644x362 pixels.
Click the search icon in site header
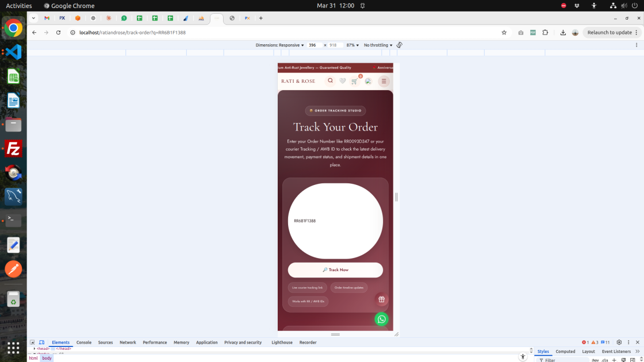point(330,81)
